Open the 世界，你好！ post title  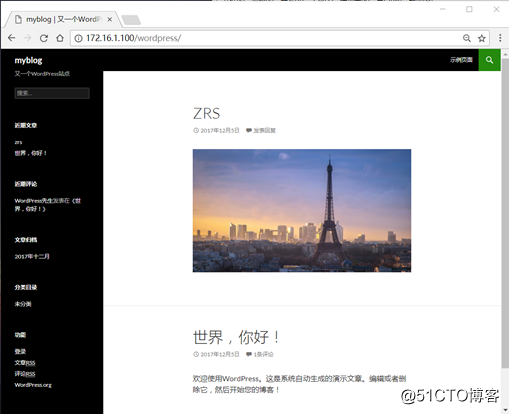[x=237, y=337]
